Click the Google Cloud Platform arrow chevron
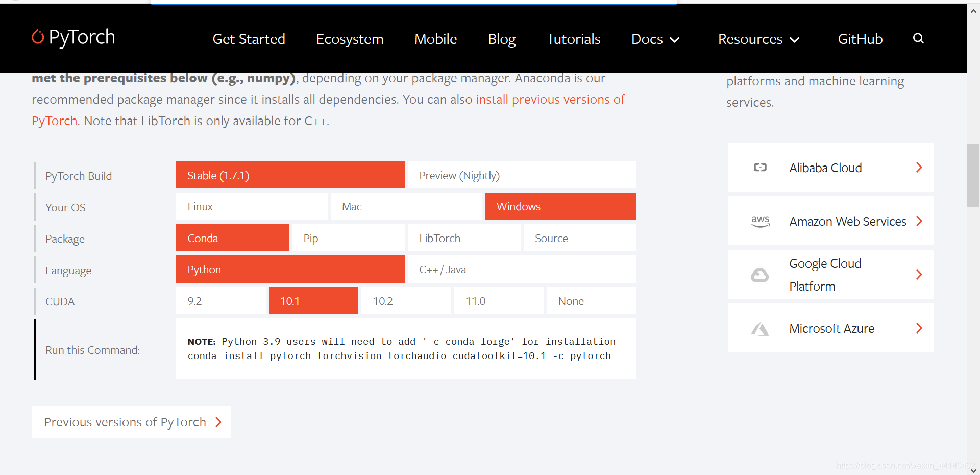 tap(919, 275)
